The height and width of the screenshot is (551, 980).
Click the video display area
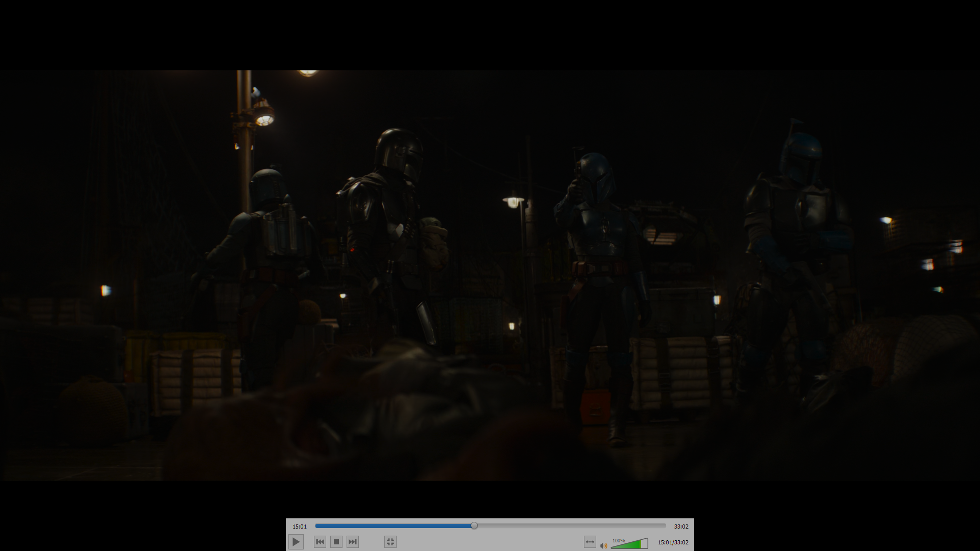click(490, 275)
